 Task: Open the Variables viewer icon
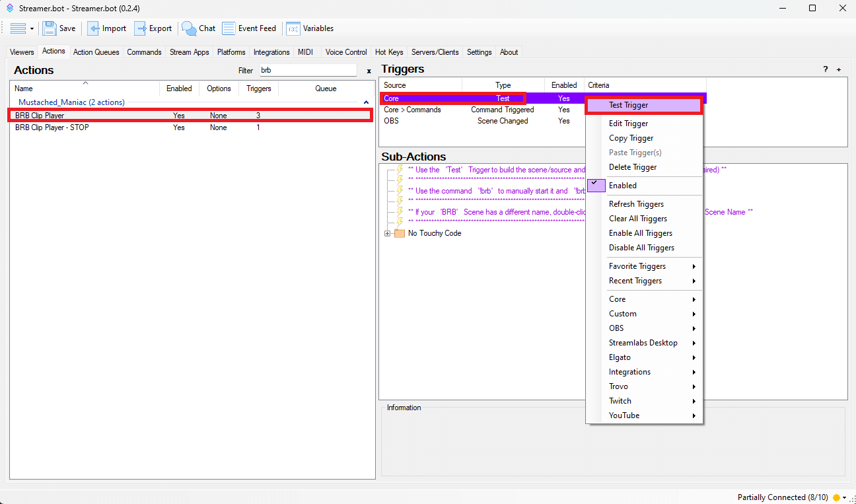click(293, 28)
